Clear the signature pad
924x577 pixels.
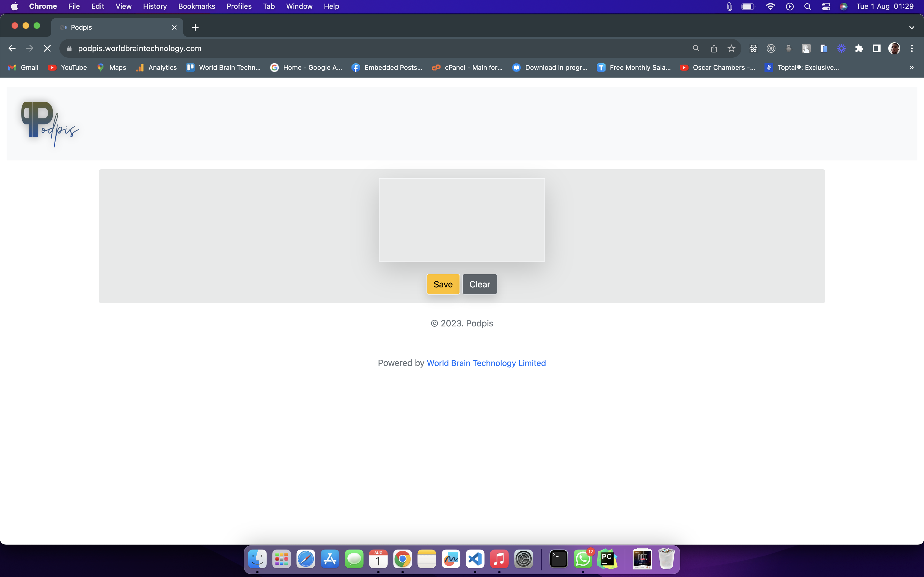[480, 284]
